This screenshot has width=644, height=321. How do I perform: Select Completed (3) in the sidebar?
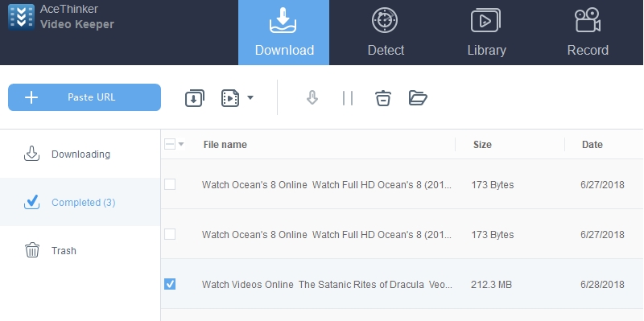point(80,203)
